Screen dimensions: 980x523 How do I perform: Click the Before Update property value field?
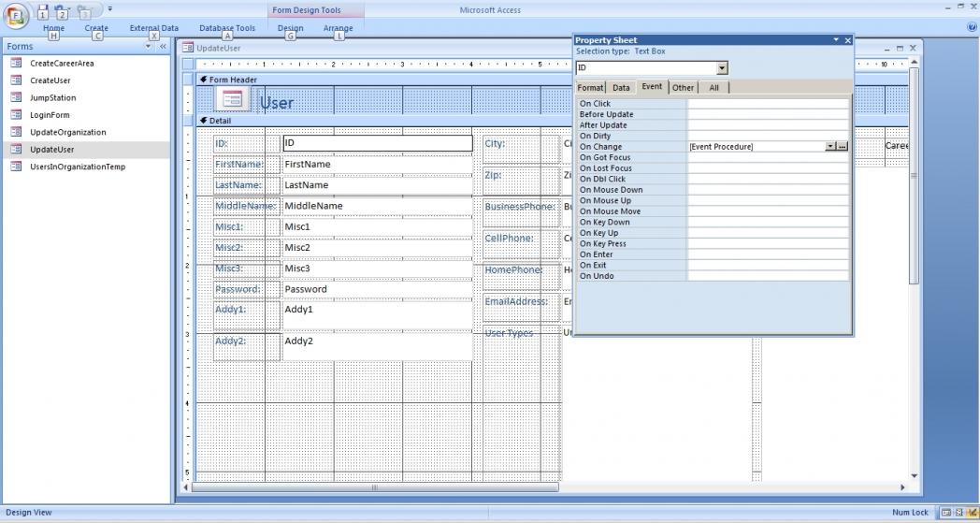pyautogui.click(x=768, y=114)
